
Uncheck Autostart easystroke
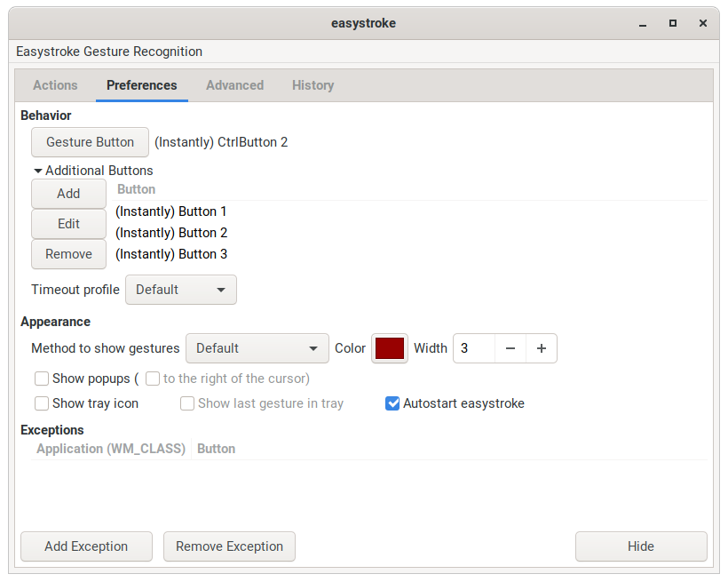392,403
